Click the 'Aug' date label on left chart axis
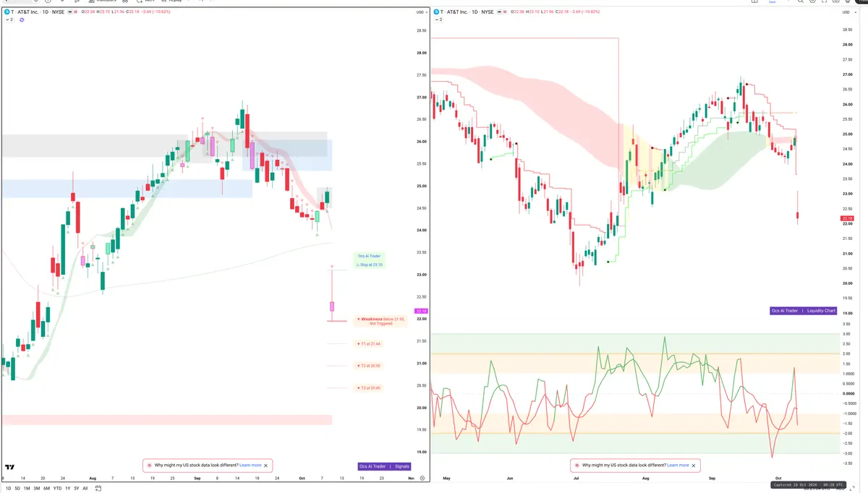This screenshot has width=868, height=493. pyautogui.click(x=92, y=479)
